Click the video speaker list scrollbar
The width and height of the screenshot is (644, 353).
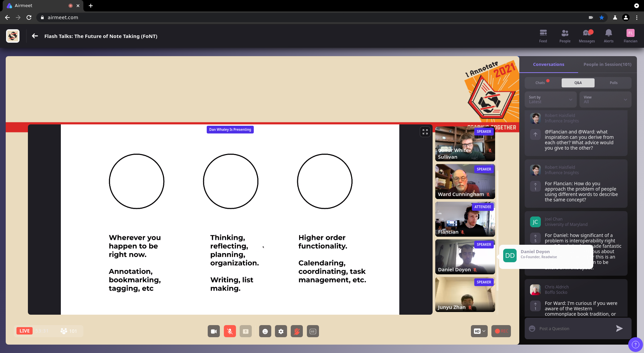click(497, 231)
